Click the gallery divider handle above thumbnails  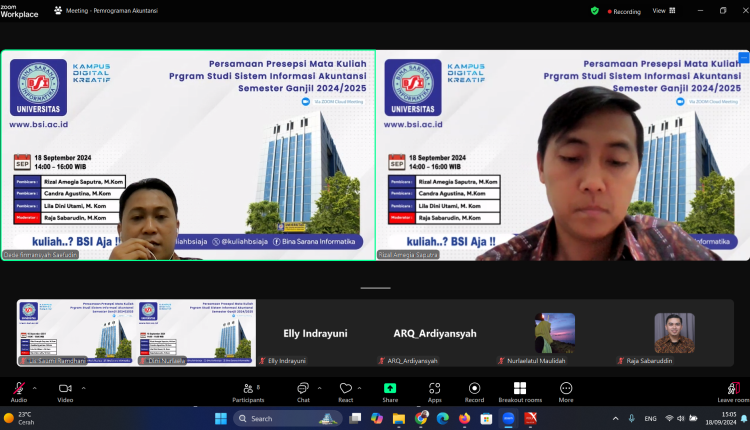tap(375, 288)
